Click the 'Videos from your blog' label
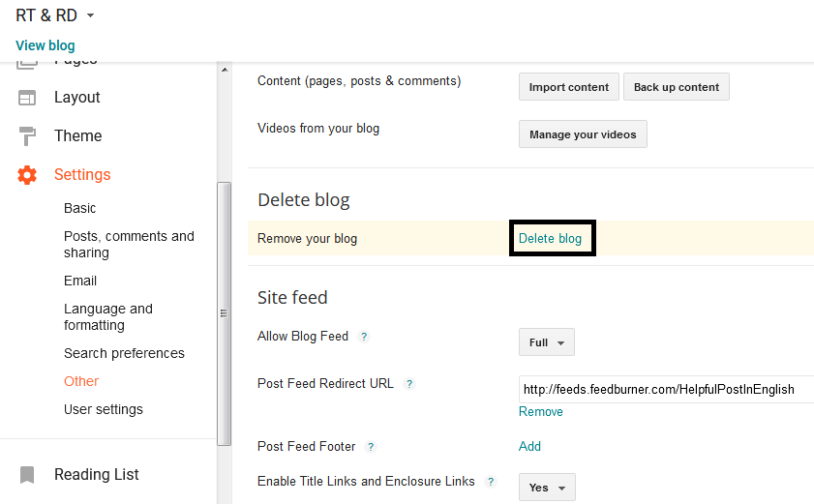 [x=318, y=129]
